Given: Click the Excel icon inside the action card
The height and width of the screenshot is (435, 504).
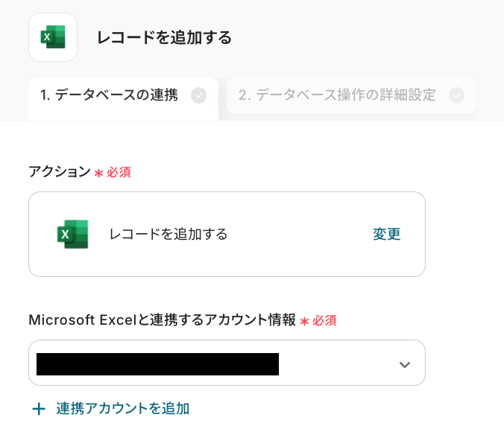Looking at the screenshot, I should point(72,234).
